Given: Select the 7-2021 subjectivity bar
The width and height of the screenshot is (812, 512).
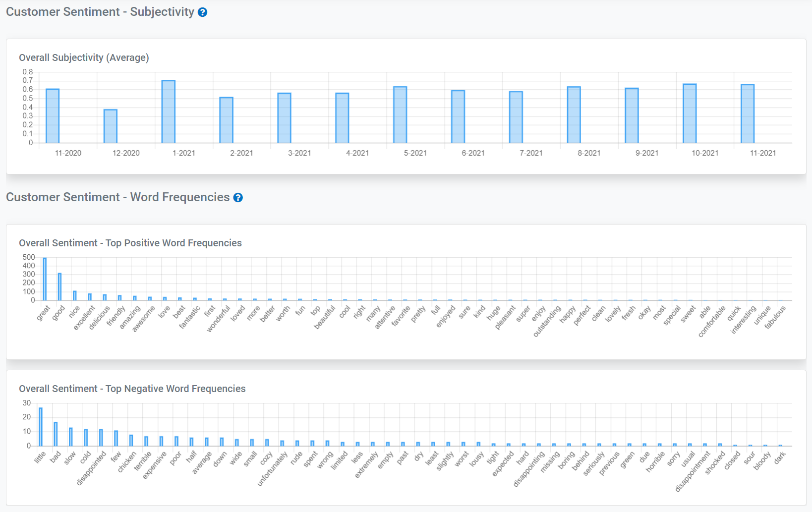Looking at the screenshot, I should coord(516,117).
